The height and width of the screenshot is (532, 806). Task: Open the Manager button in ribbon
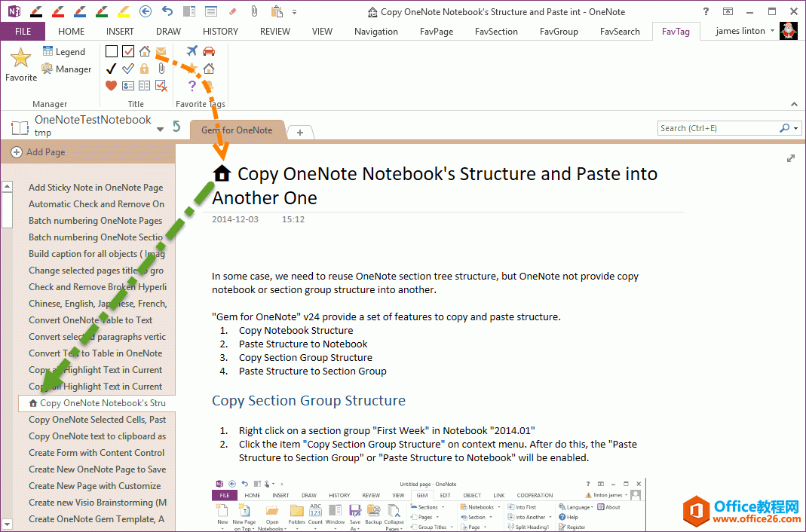[66, 69]
